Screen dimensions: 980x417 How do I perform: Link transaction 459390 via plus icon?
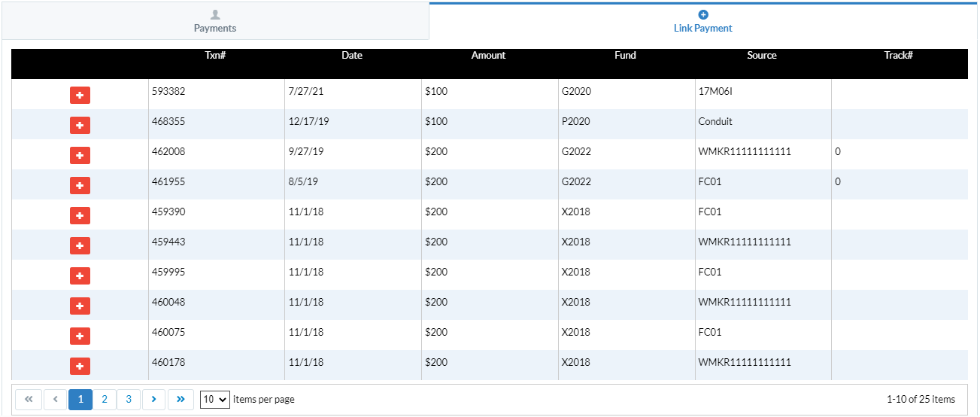(x=80, y=215)
